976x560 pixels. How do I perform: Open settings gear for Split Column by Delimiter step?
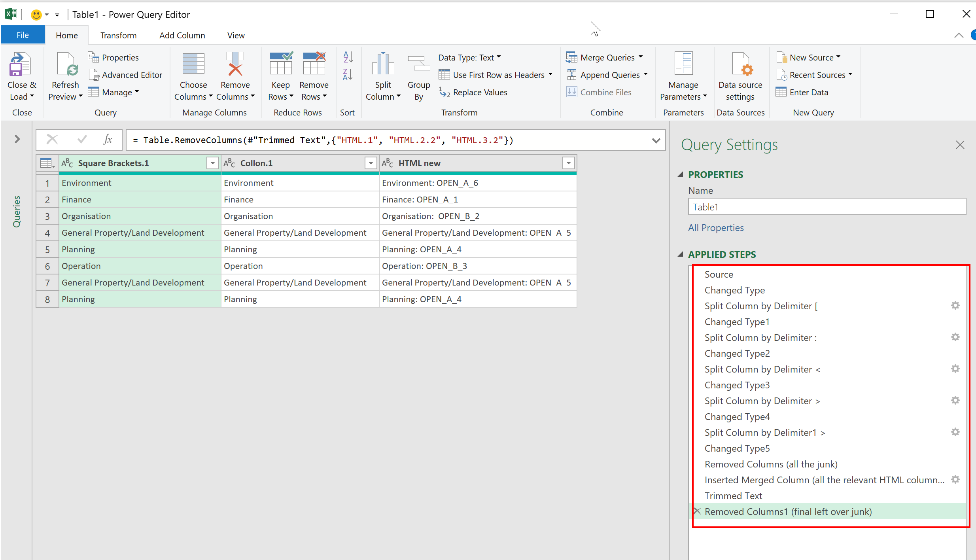pos(955,305)
